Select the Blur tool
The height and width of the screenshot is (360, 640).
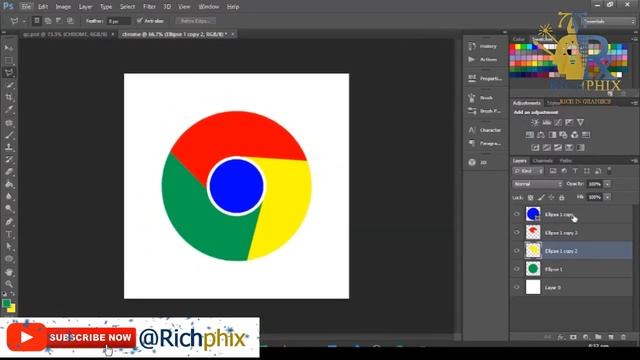tap(9, 197)
